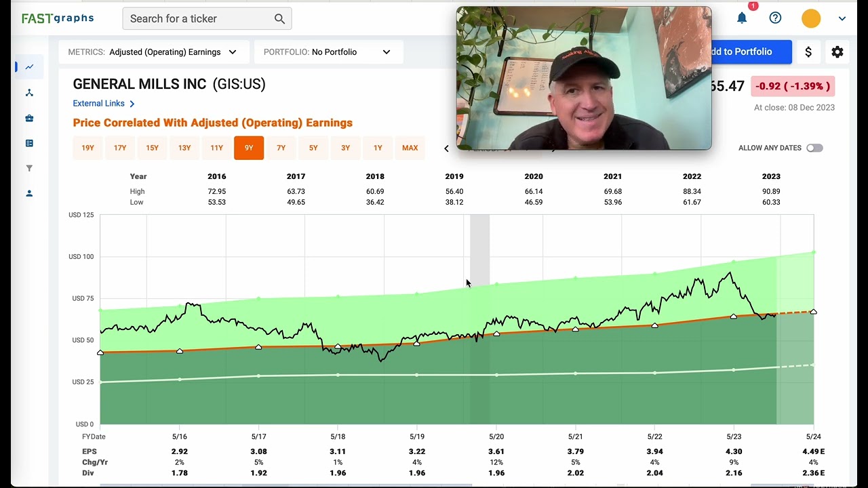
Task: Click the 2016 low value 53.53
Action: coord(217,203)
